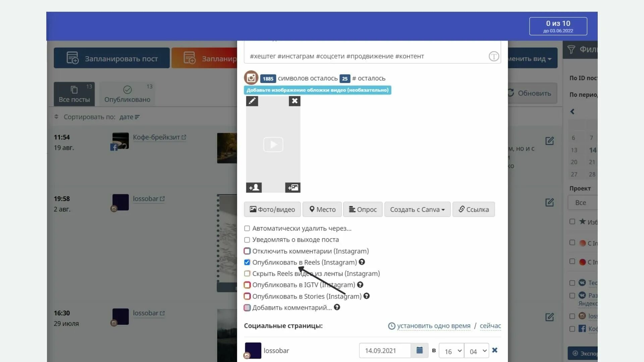Viewport: 644px width, 362px height.
Task: Toggle Отключить комментарии Instagram checkbox
Action: [x=247, y=251]
